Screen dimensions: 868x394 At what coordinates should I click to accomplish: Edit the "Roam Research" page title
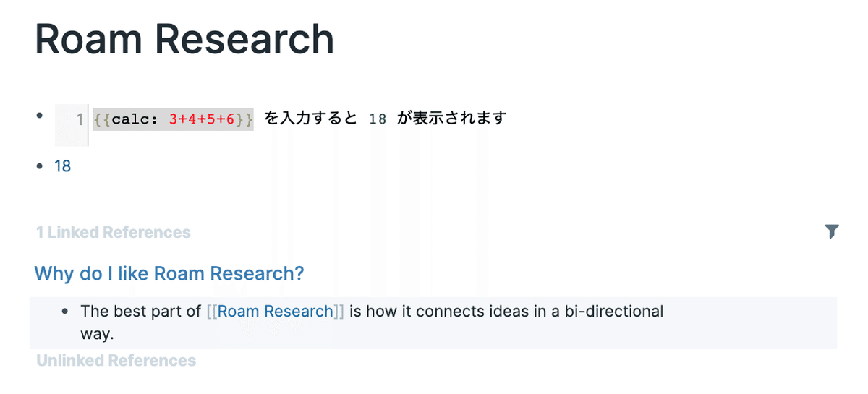pyautogui.click(x=184, y=39)
